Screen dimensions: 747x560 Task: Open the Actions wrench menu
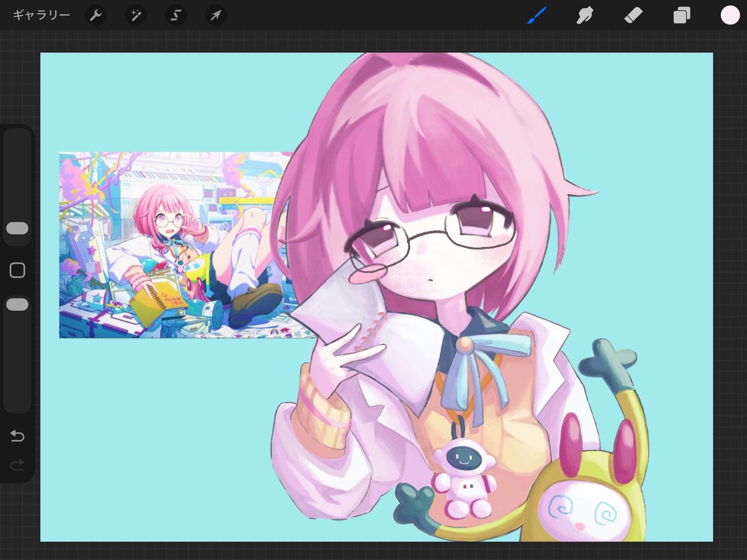(x=95, y=15)
